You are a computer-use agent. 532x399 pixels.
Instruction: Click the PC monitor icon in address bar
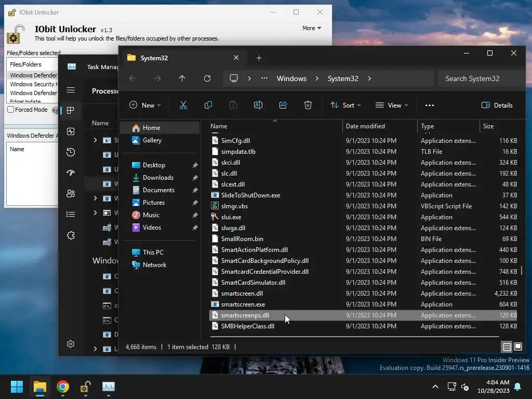click(234, 78)
